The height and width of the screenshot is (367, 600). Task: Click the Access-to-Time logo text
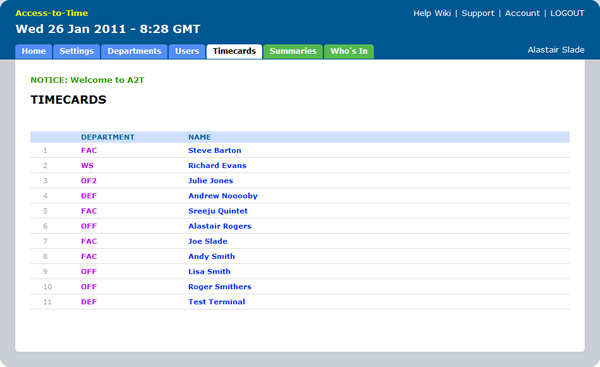(x=52, y=13)
